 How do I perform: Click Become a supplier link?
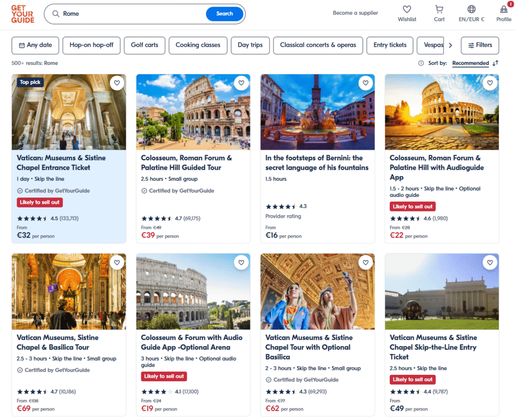tap(355, 13)
